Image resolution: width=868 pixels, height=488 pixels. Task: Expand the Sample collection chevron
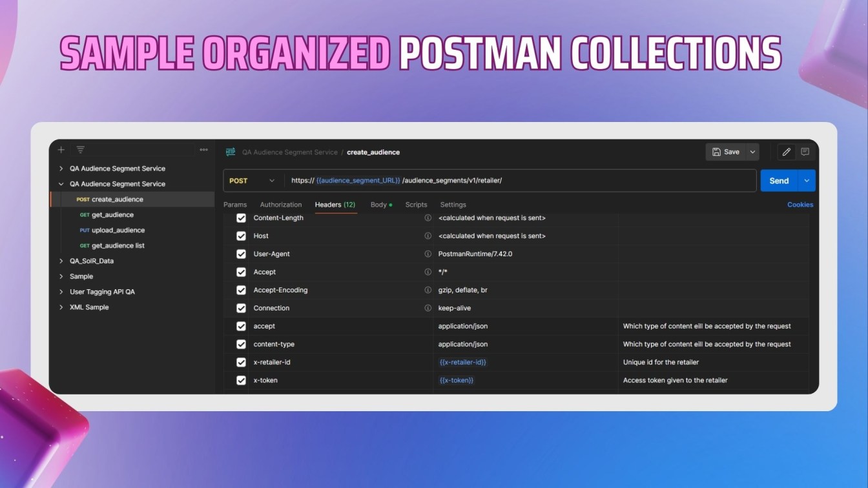point(61,276)
